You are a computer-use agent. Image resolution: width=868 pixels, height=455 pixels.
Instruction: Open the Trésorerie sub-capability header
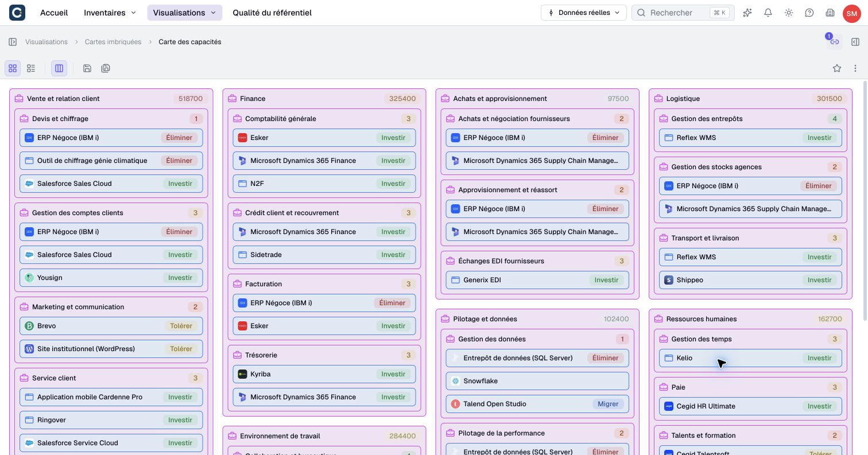pos(324,355)
